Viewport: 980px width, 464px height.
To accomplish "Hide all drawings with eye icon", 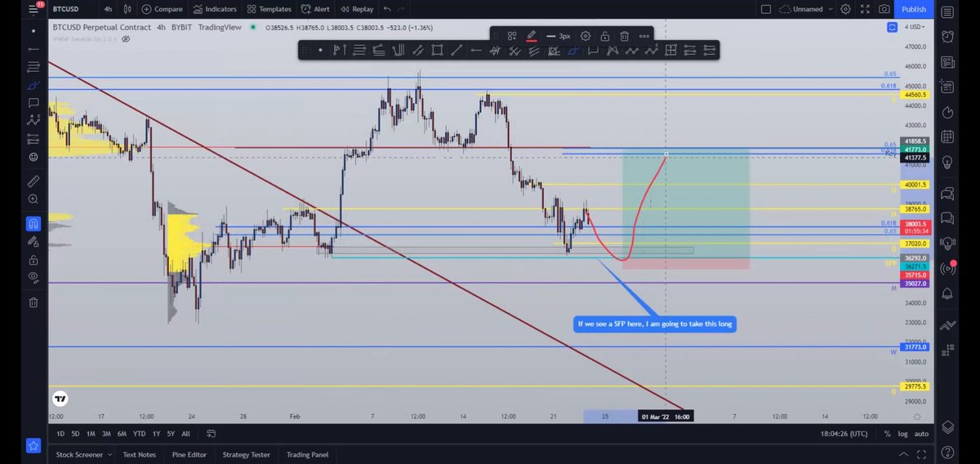I will 33,278.
